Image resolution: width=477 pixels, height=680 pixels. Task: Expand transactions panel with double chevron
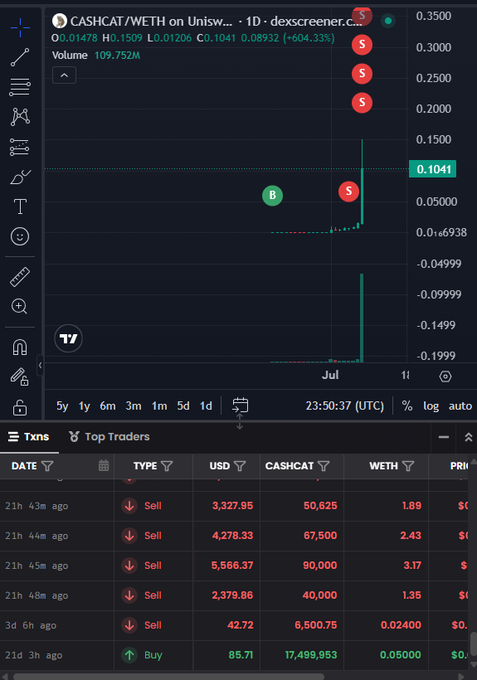tap(468, 437)
